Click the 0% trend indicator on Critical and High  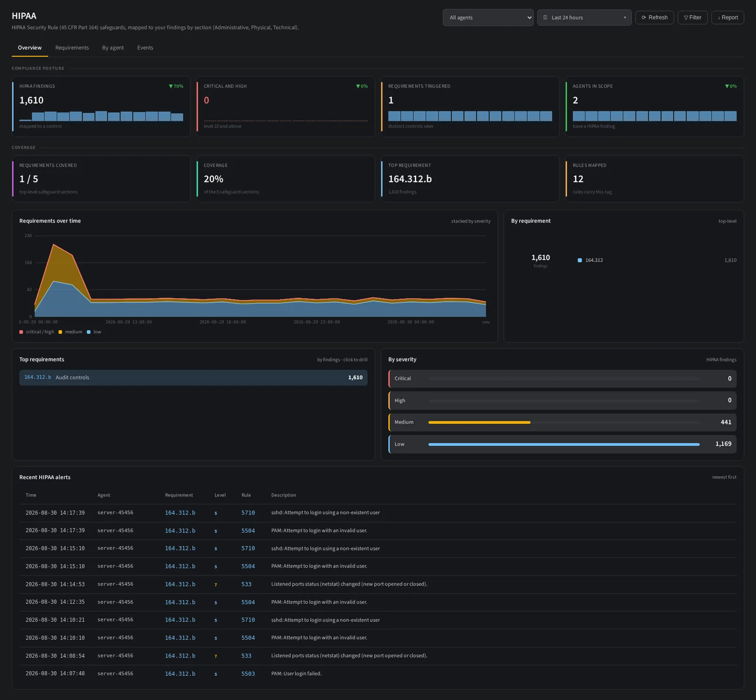[361, 86]
